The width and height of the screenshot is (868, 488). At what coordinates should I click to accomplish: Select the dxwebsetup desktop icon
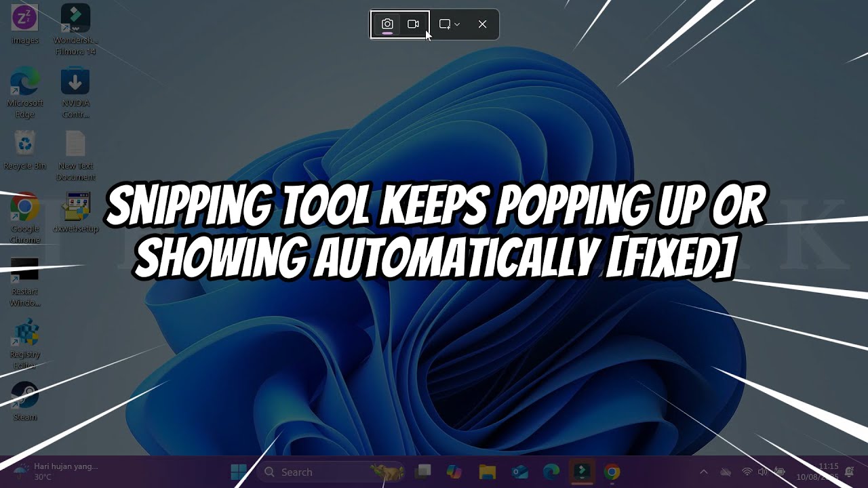(75, 213)
